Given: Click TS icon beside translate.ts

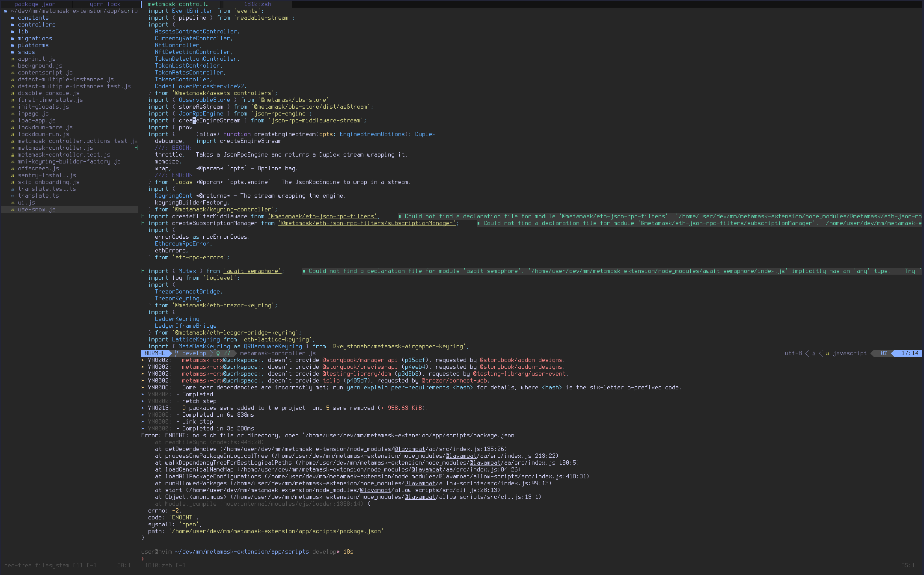Looking at the screenshot, I should (13, 196).
